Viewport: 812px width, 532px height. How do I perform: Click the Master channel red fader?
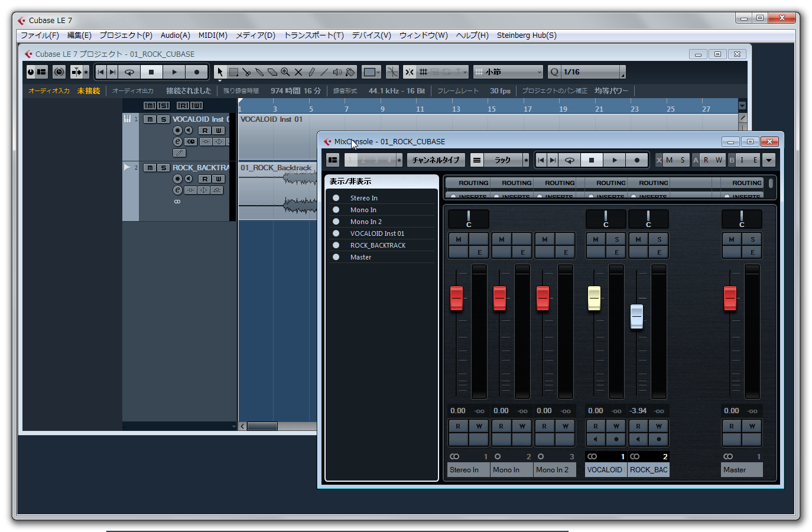(x=730, y=298)
